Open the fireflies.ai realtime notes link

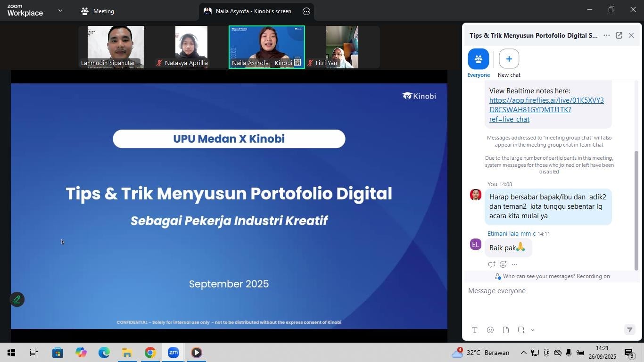pyautogui.click(x=546, y=109)
